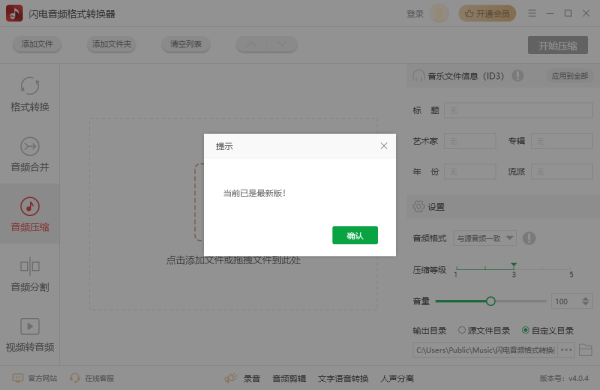Click 应用到全部 apply to all
Screen dimensions: 600x390
pyautogui.click(x=569, y=76)
